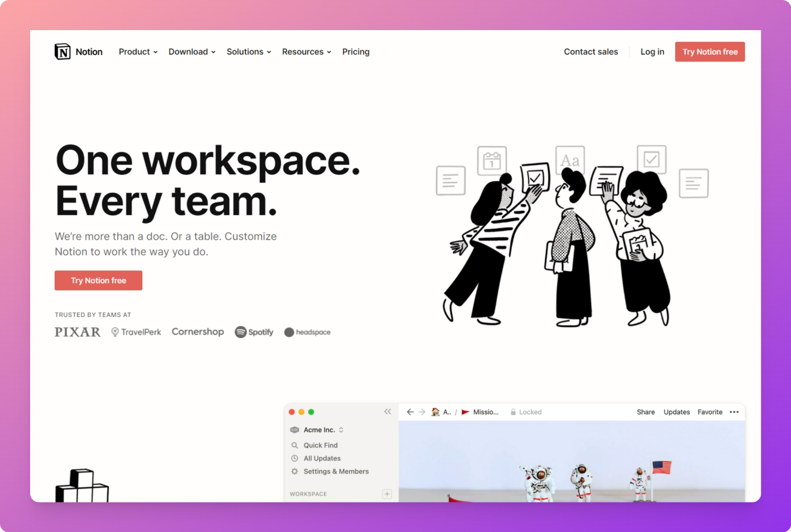Click the gray checkbox icon in illustration

652,159
